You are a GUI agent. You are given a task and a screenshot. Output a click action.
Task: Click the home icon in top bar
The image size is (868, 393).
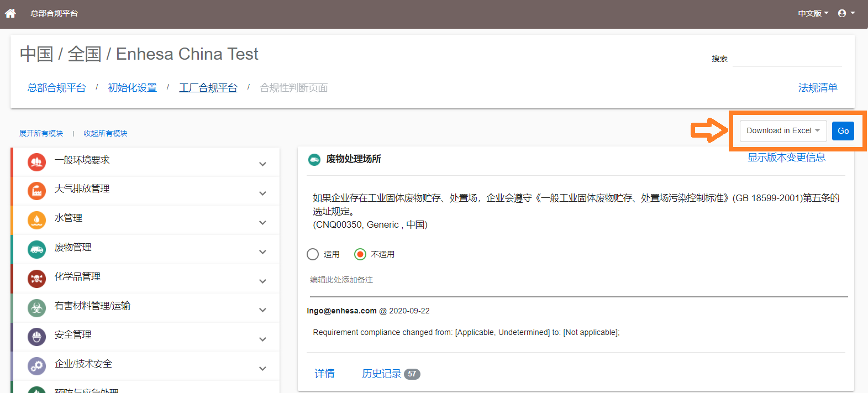10,13
